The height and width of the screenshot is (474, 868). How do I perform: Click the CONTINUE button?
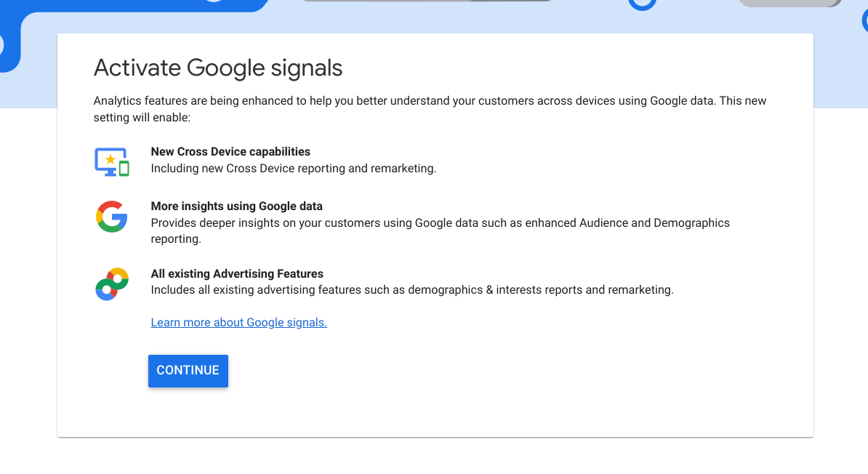tap(188, 371)
